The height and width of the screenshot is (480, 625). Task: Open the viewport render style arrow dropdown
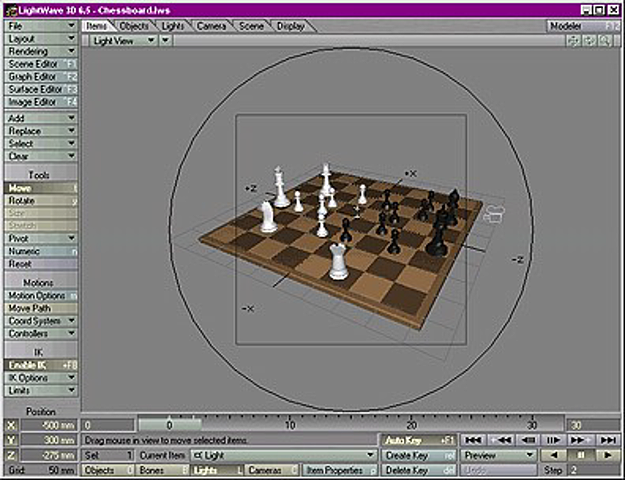point(166,41)
